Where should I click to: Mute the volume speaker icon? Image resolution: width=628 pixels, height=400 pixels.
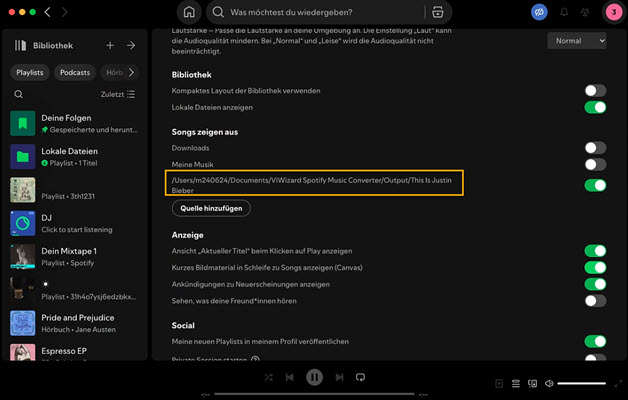(549, 384)
